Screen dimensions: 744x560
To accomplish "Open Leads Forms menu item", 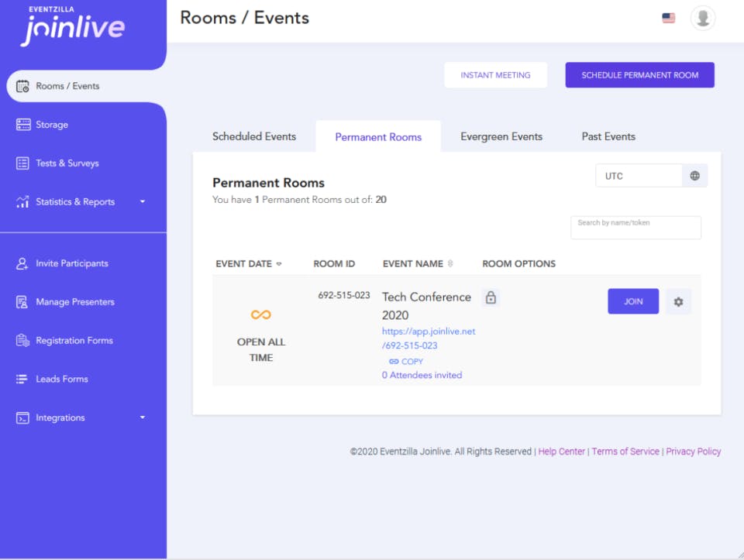I will click(x=62, y=380).
